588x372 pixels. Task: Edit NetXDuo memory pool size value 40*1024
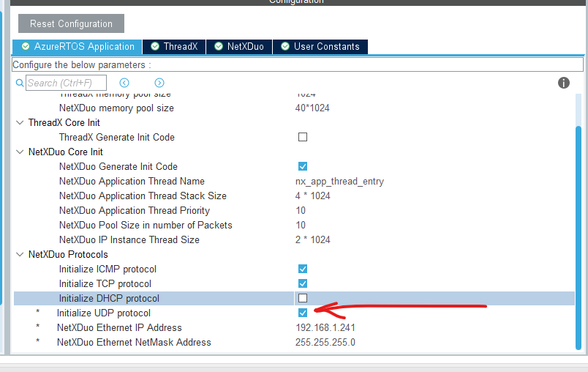pyautogui.click(x=312, y=108)
